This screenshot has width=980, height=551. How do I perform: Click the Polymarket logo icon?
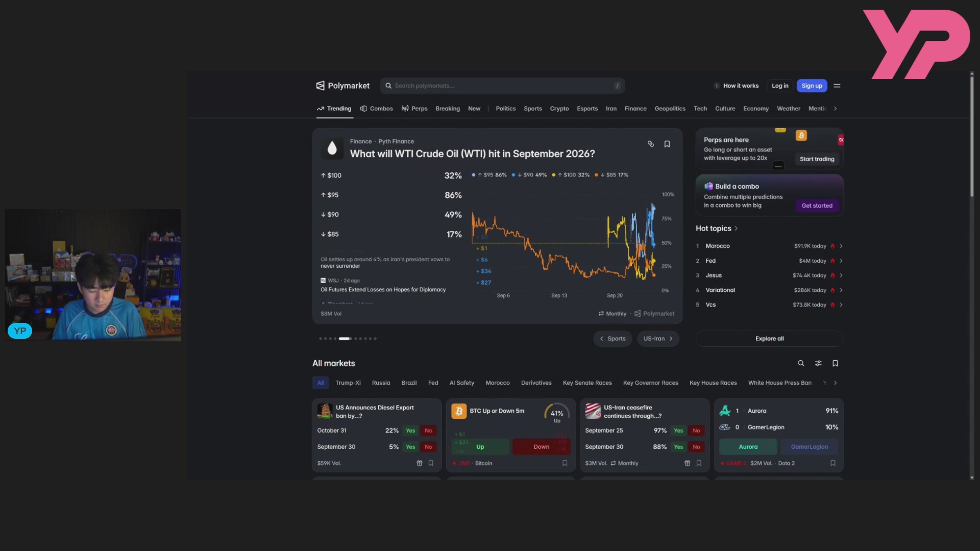coord(320,86)
